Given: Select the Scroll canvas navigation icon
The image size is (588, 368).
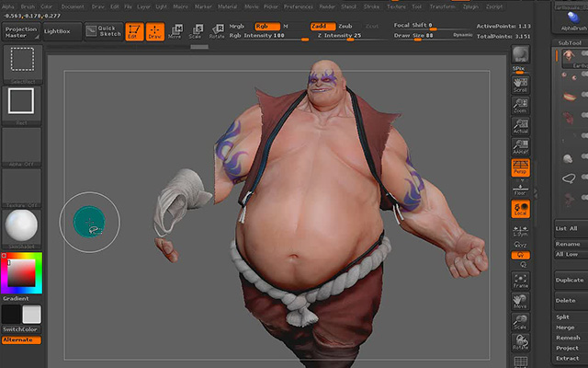Looking at the screenshot, I should 521,85.
